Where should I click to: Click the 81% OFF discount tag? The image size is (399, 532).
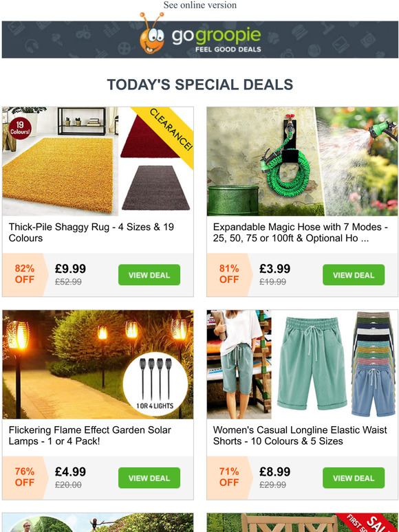click(229, 274)
